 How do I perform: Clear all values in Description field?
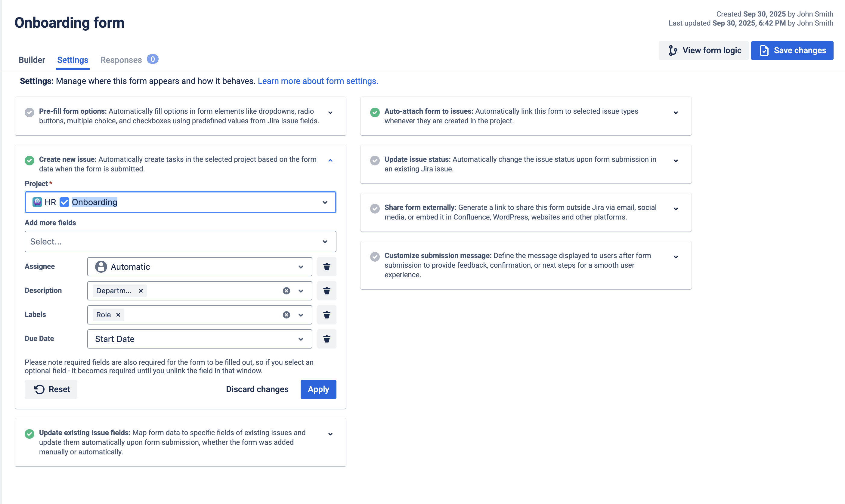286,291
